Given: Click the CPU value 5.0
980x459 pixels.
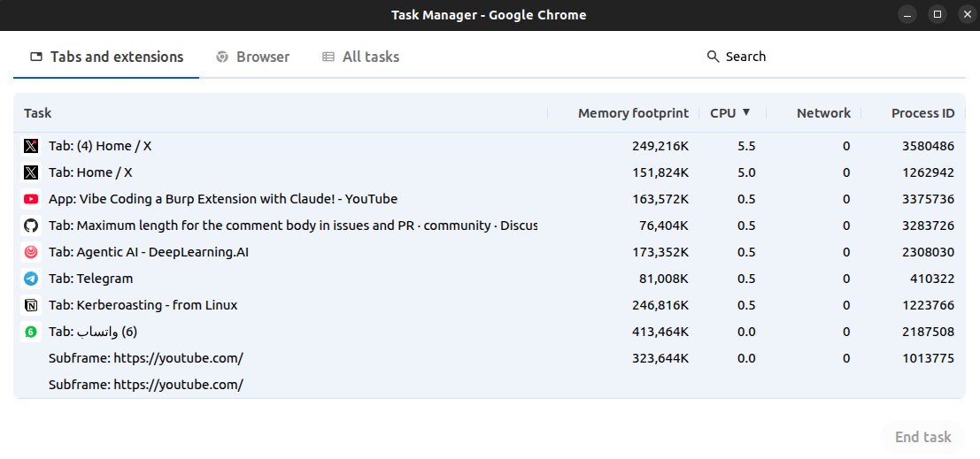Looking at the screenshot, I should (x=746, y=172).
